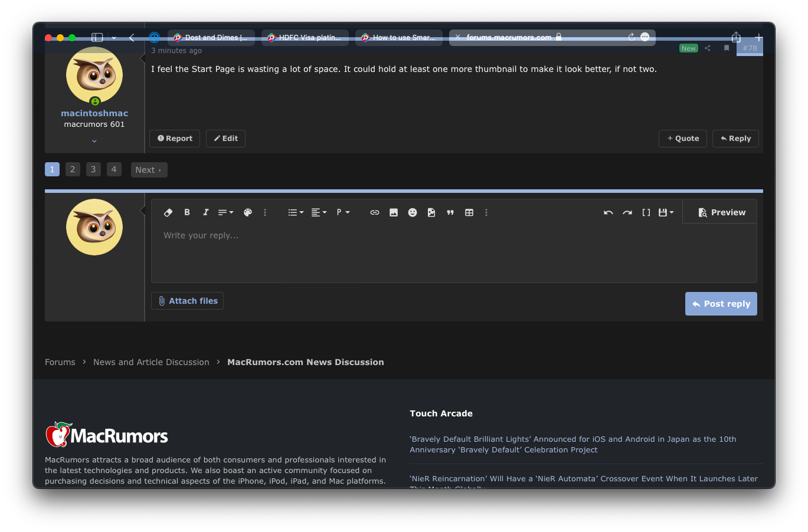Click in the Write your reply field
This screenshot has height=532, width=808.
coord(454,253)
